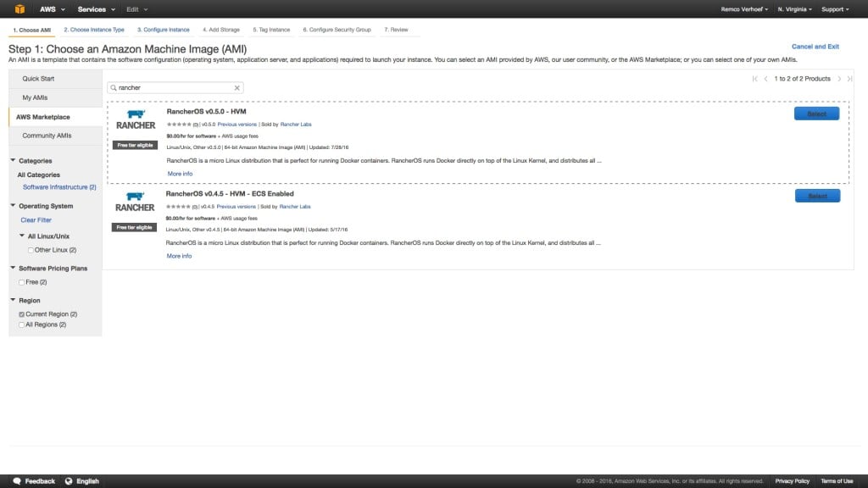Go to first page of products
Viewport: 868px width, 488px height.
click(x=754, y=79)
